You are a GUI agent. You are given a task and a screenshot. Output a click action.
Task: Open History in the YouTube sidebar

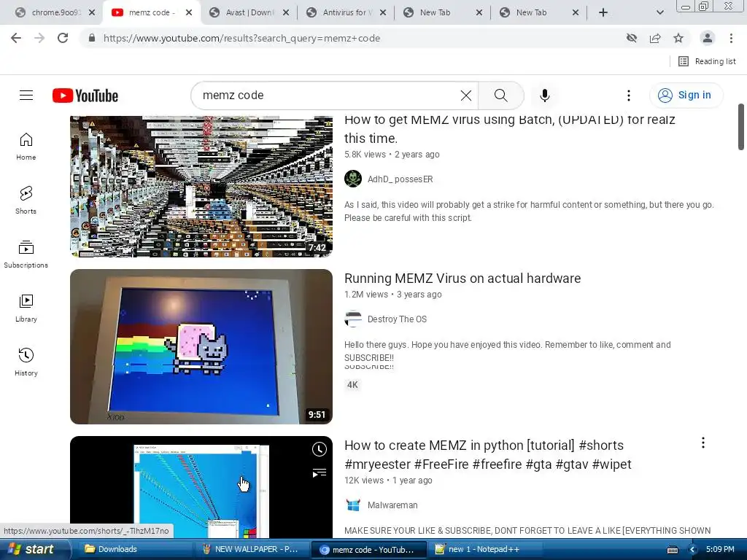click(x=26, y=362)
